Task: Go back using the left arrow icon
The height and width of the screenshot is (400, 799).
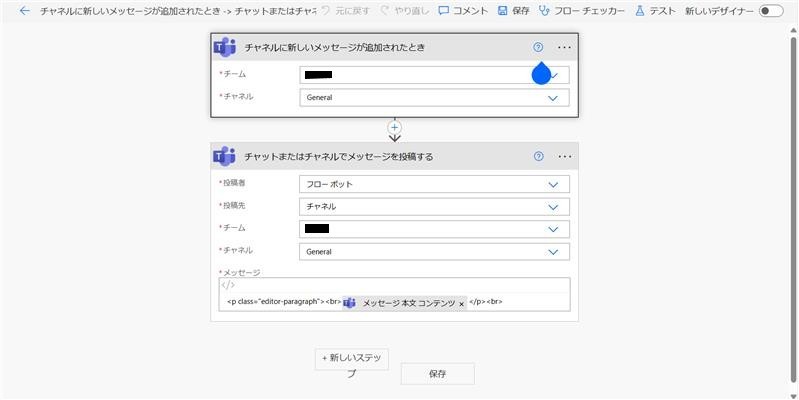Action: click(24, 11)
